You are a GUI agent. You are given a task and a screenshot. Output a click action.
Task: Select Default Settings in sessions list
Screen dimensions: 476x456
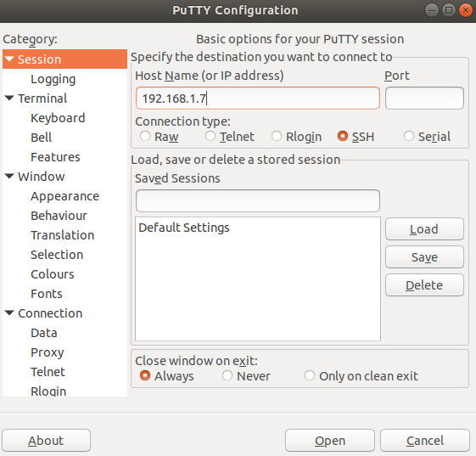[x=258, y=228]
